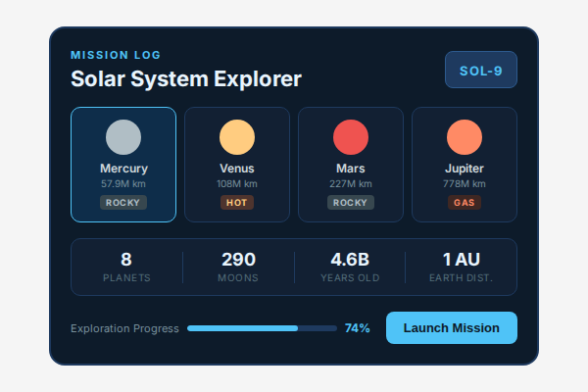
Task: Click the HOT tag on Venus
Action: pyautogui.click(x=237, y=203)
